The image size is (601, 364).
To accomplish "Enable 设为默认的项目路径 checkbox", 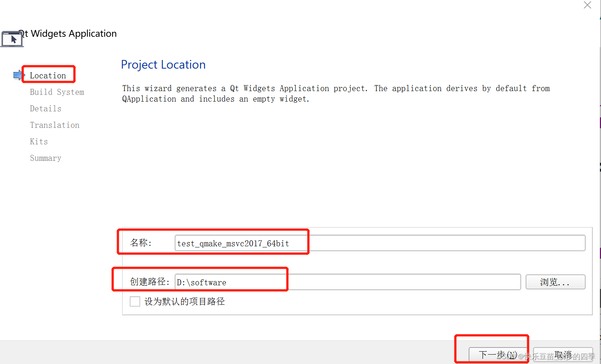I will [135, 301].
